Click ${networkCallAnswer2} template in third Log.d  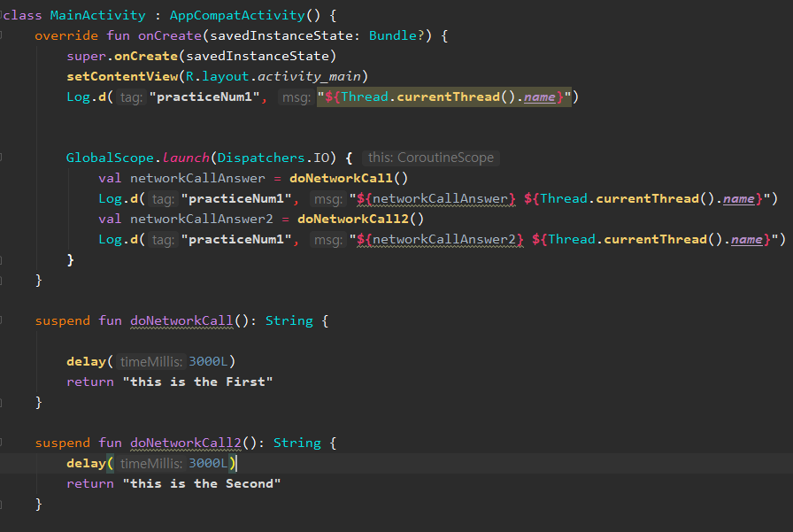[440, 239]
